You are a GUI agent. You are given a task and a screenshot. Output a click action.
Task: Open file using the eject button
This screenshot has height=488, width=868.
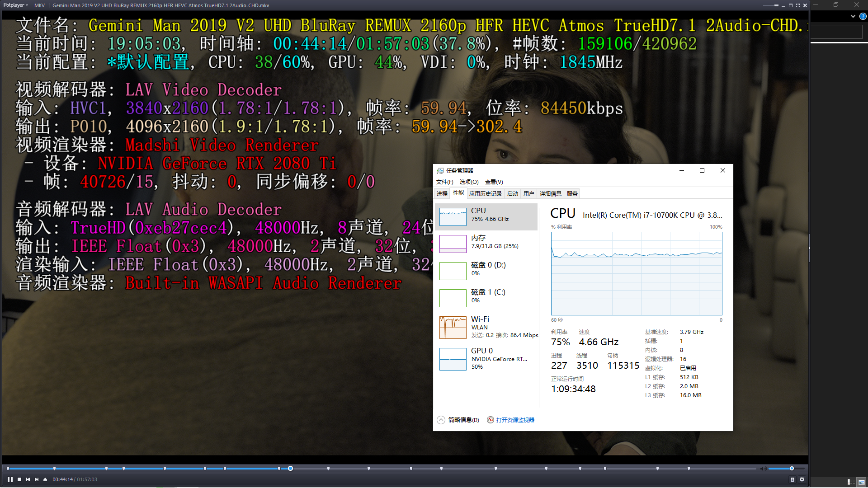[45, 479]
